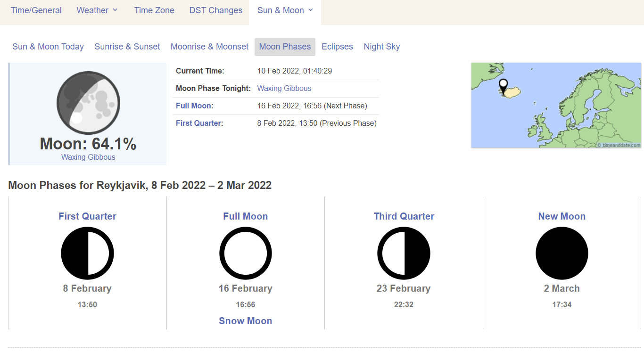
Task: Click the Reykjavik location pin on map
Action: click(x=503, y=86)
